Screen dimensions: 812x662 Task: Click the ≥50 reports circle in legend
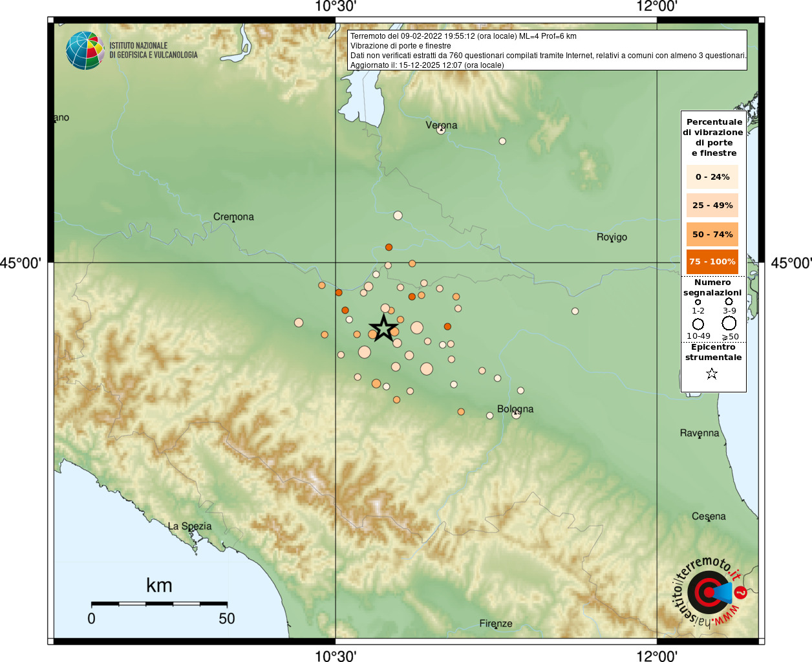click(729, 323)
